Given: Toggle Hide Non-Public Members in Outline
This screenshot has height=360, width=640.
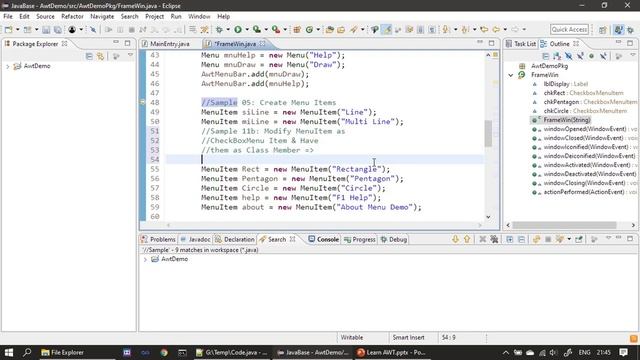Looking at the screenshot, I should click(x=591, y=56).
